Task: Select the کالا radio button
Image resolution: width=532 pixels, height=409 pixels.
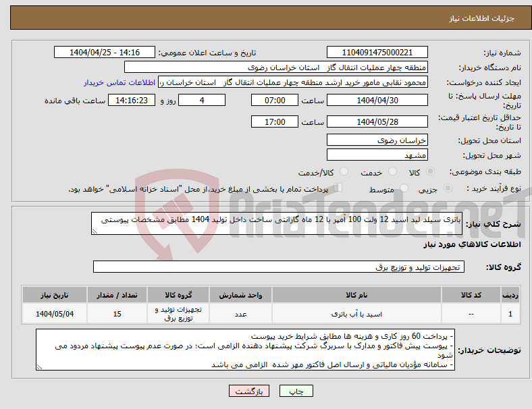Action: pyautogui.click(x=430, y=171)
